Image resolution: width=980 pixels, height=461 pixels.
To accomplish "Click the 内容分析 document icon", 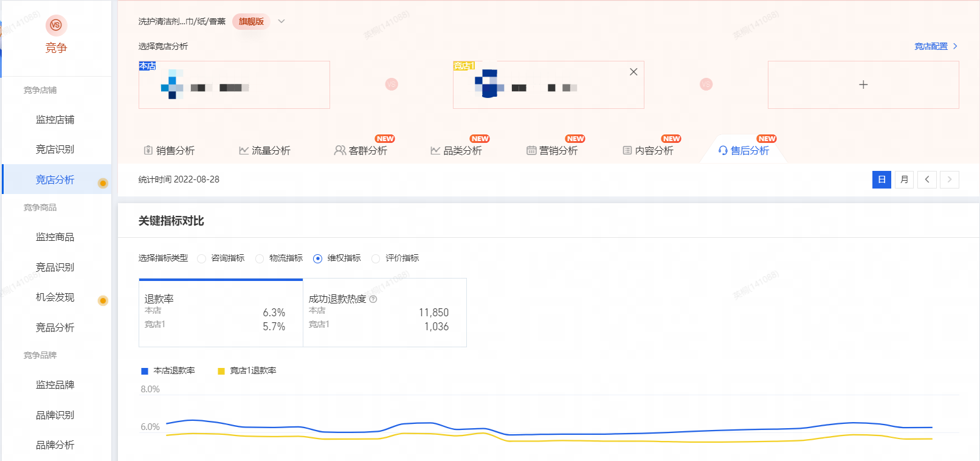I will (x=627, y=150).
